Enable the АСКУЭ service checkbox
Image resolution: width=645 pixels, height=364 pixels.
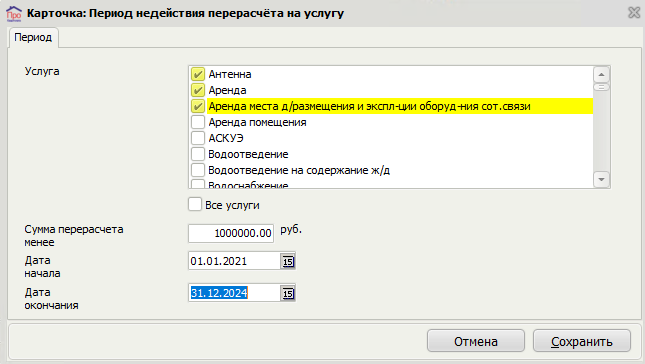click(198, 138)
